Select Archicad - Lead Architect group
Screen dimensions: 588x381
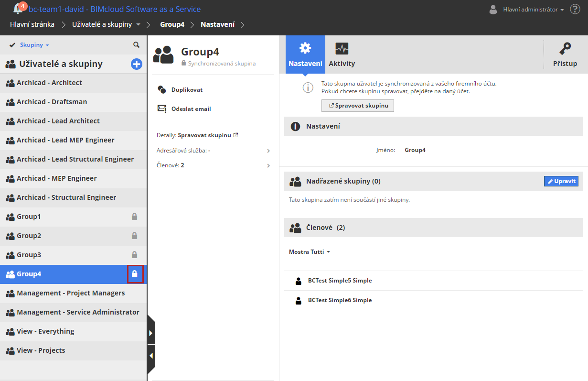point(58,121)
